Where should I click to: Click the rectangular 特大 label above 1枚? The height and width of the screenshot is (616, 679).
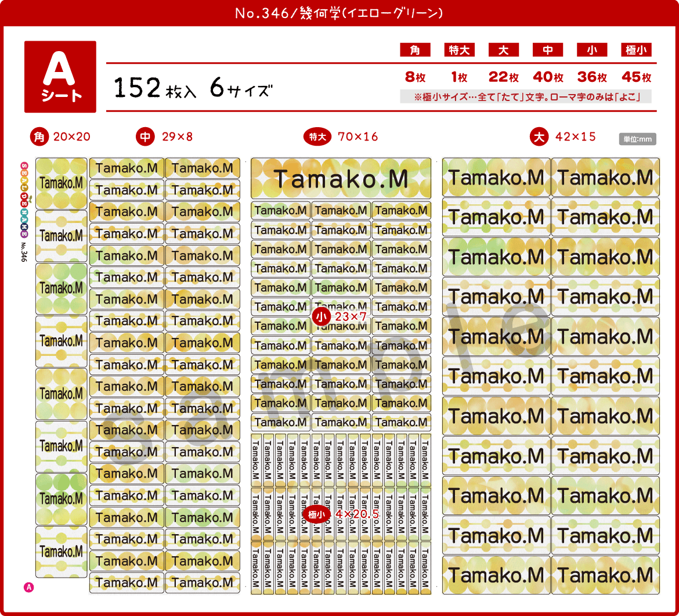pyautogui.click(x=460, y=50)
